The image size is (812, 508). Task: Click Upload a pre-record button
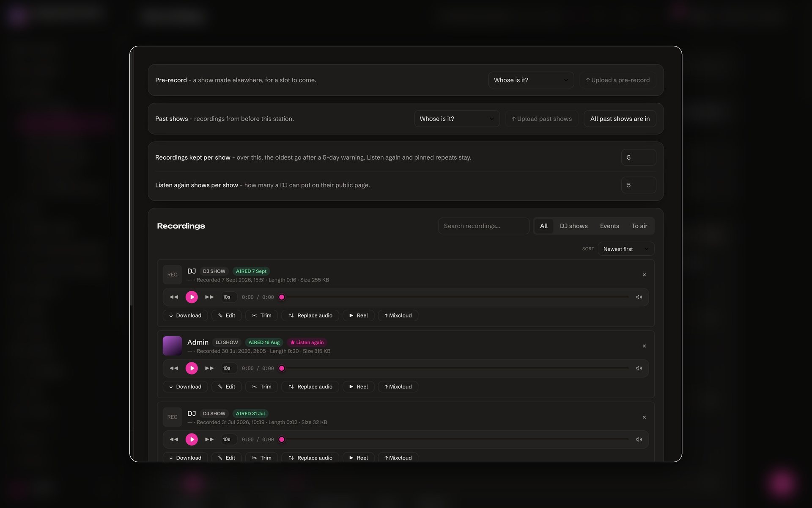point(617,80)
